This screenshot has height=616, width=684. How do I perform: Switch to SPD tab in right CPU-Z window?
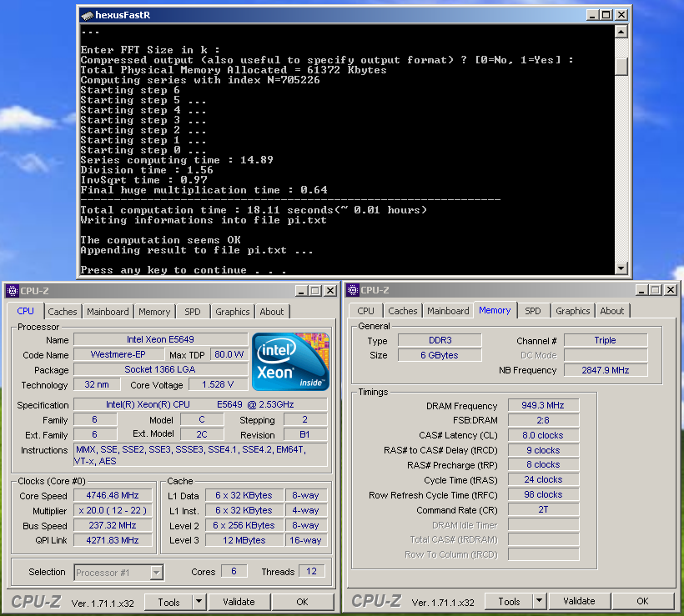pos(533,311)
